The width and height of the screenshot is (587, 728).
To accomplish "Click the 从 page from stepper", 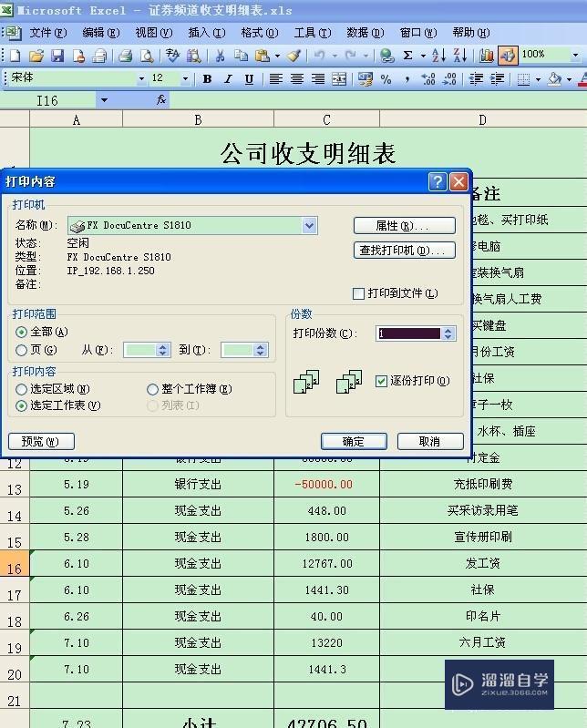I will (162, 350).
